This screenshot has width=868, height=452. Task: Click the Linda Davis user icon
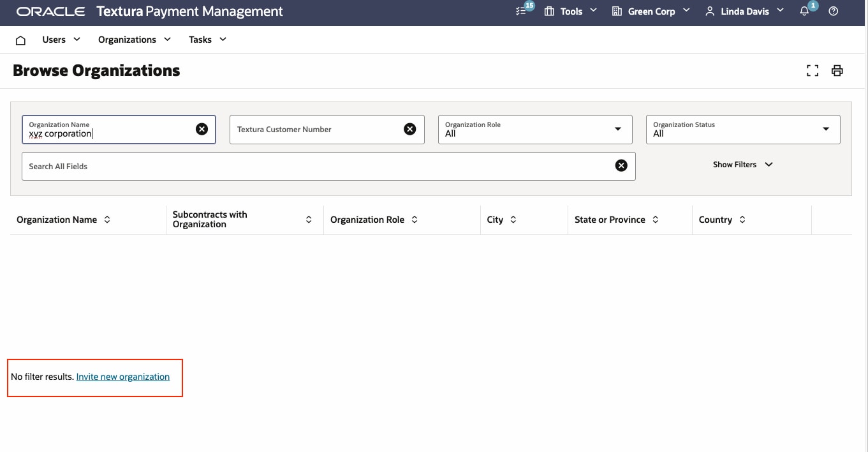(710, 11)
